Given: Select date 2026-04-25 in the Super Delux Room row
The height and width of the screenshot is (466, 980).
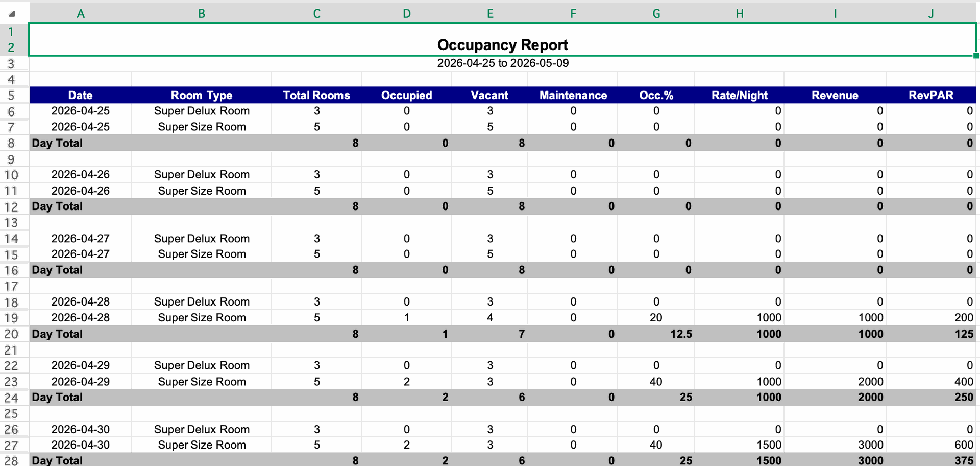Looking at the screenshot, I should coord(81,111).
